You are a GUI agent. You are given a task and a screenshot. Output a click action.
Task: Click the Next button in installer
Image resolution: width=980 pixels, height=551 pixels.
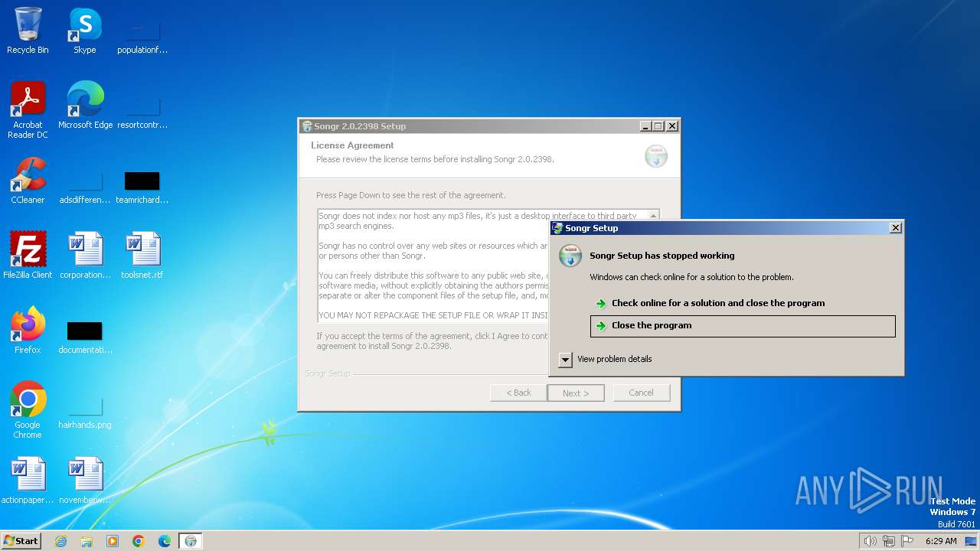(576, 393)
